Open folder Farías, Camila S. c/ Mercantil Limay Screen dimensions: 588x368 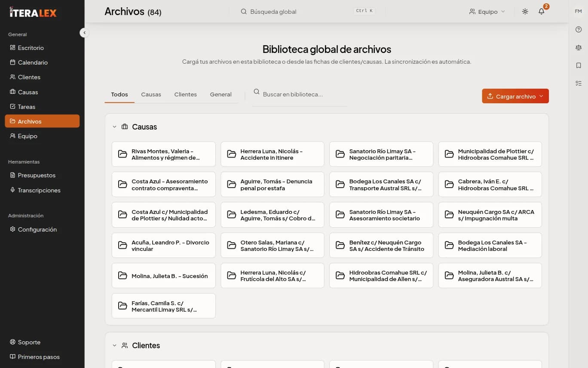[164, 306]
